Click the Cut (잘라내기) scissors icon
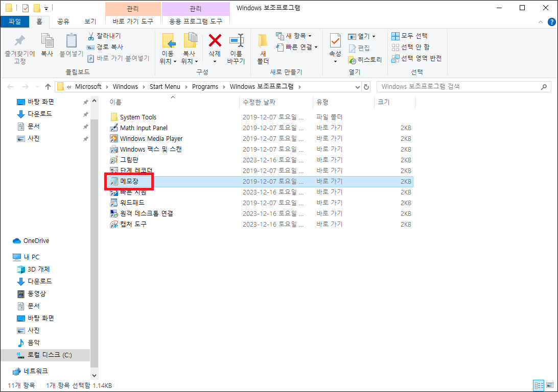This screenshot has width=558, height=392. (x=91, y=36)
